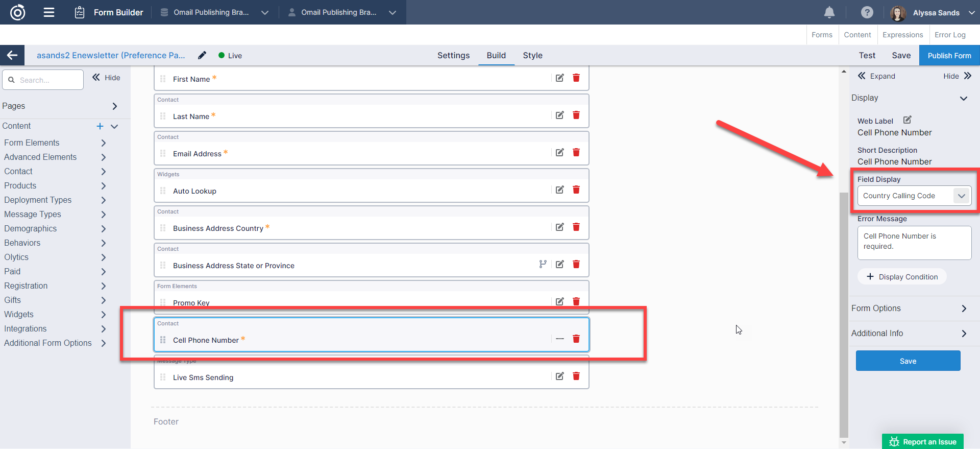Open branch condition icon on State or Province

point(543,264)
